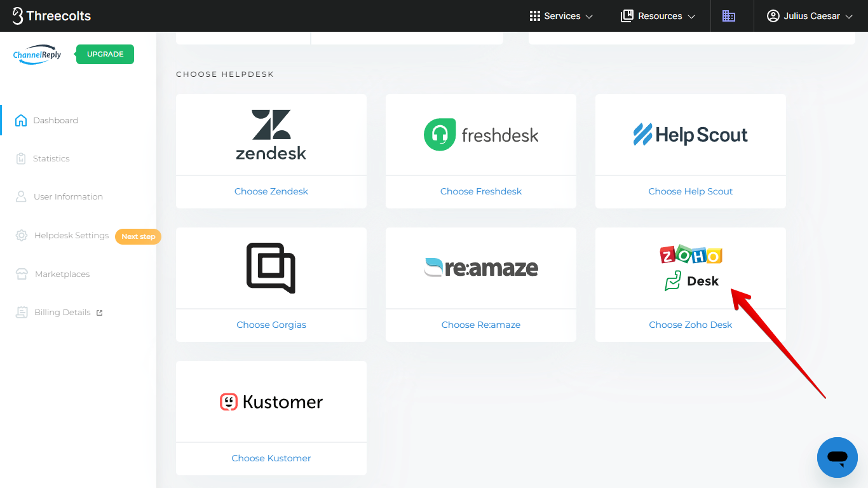Open the Julius Caesar account menu
Screen dimensions: 868x488
pyautogui.click(x=810, y=16)
